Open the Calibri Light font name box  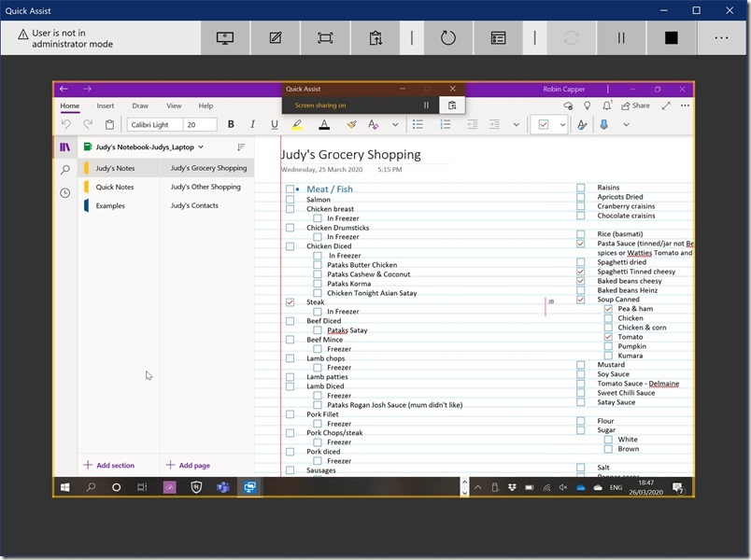coord(153,124)
